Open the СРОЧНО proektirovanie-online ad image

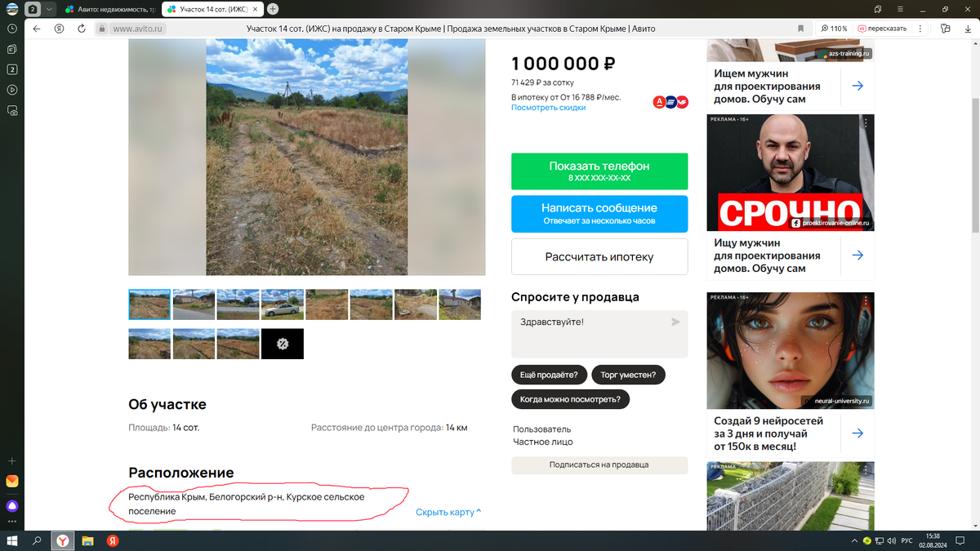click(790, 172)
